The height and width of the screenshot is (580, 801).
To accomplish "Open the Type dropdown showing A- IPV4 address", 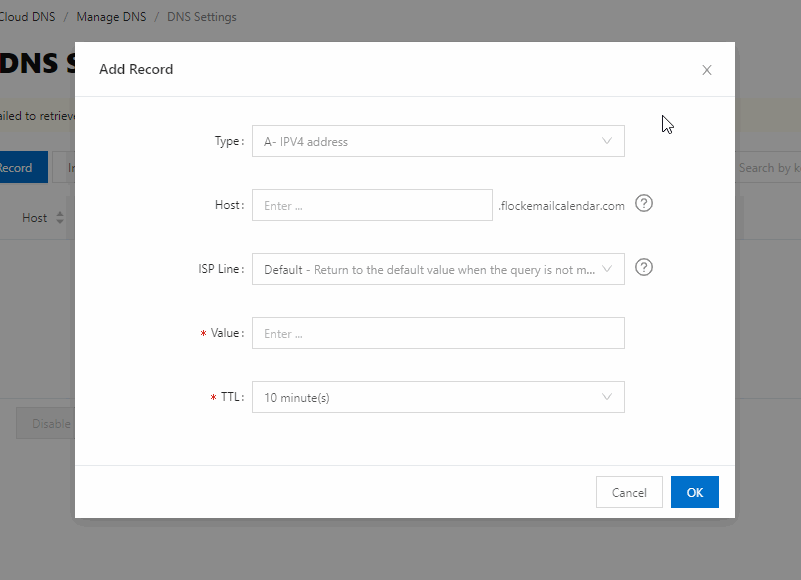I will click(438, 141).
